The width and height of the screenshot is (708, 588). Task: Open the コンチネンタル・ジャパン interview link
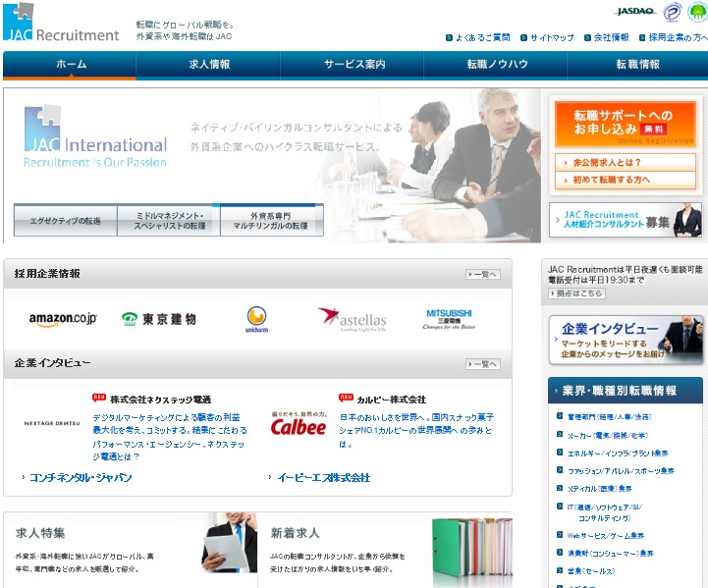click(79, 478)
